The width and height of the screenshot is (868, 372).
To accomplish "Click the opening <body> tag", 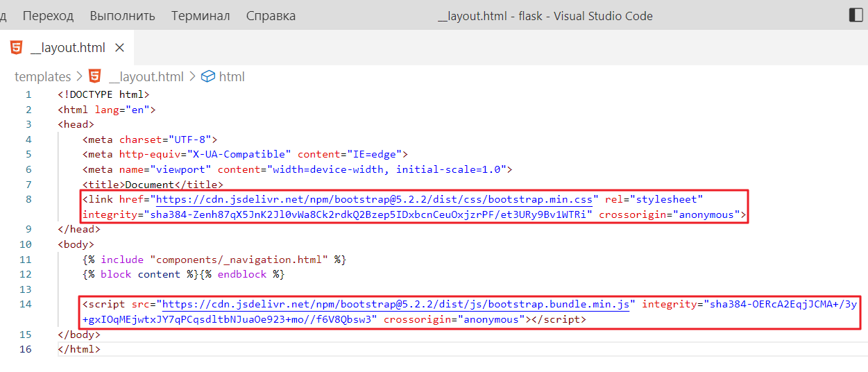I will [76, 244].
